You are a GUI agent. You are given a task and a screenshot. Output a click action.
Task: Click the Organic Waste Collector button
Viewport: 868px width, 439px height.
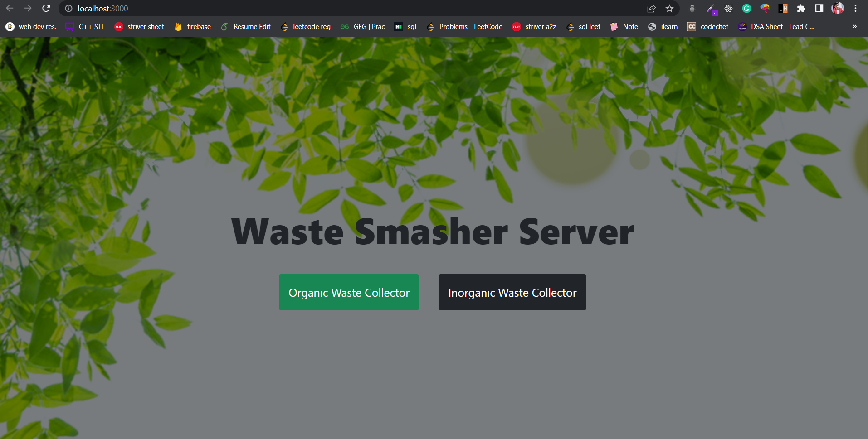point(348,292)
